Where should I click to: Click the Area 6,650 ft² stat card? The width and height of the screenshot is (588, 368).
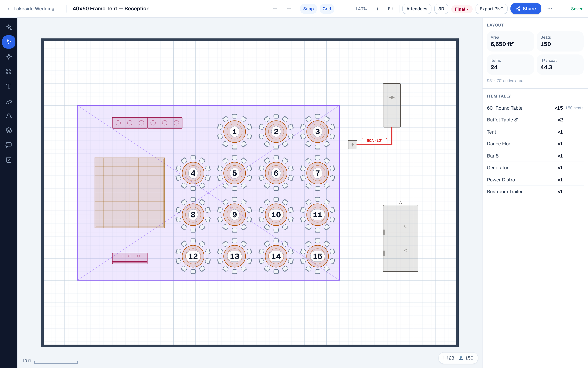tap(510, 41)
